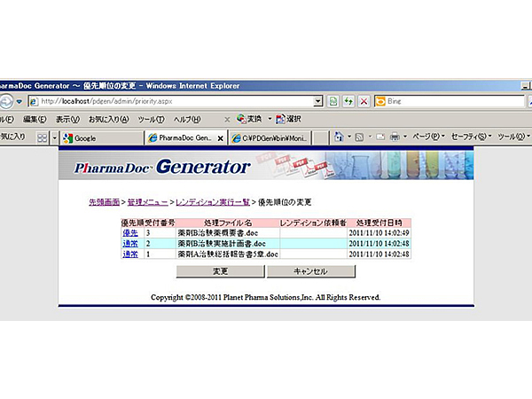Click the print icon

(395, 137)
